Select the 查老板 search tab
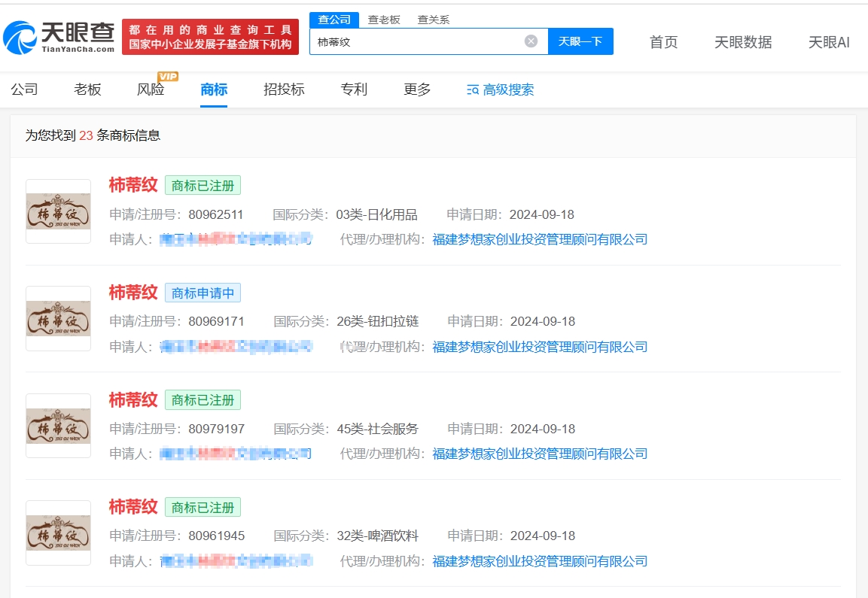This screenshot has width=868, height=598. (x=384, y=20)
